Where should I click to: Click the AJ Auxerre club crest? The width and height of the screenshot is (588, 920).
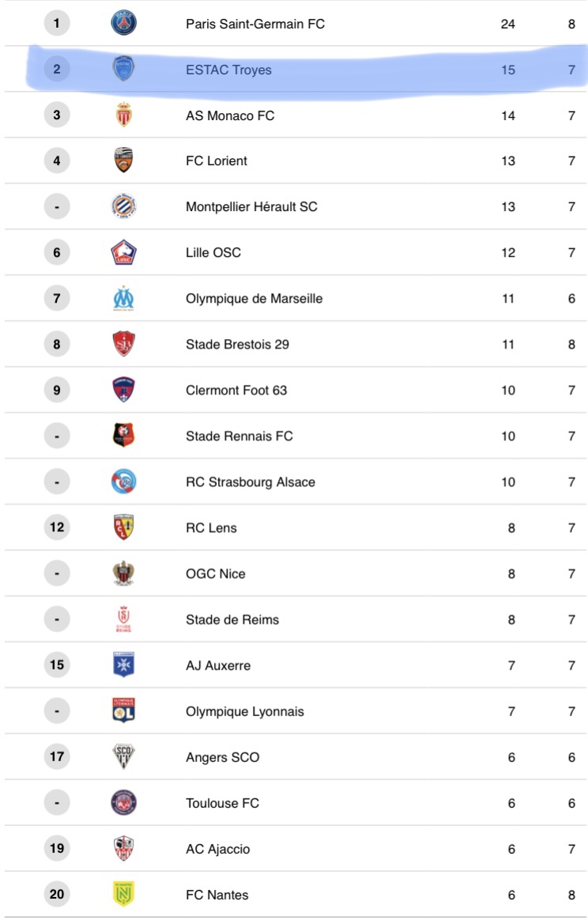coord(123,665)
